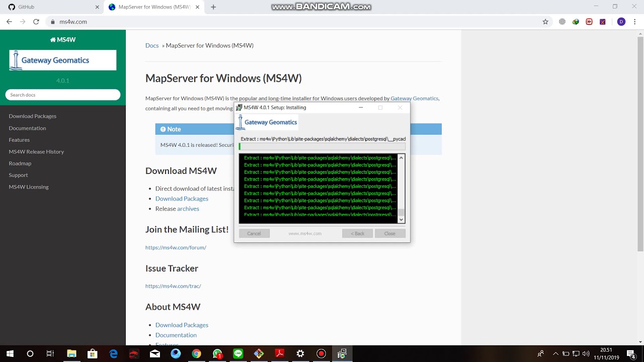Close the MapServer for Windows tab
Image resolution: width=644 pixels, height=362 pixels.
click(x=198, y=7)
